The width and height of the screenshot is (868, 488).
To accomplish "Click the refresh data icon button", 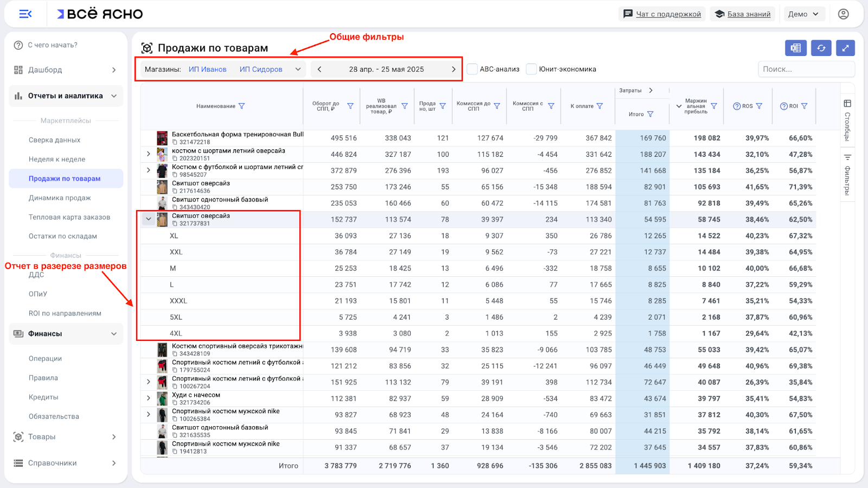I will click(821, 48).
